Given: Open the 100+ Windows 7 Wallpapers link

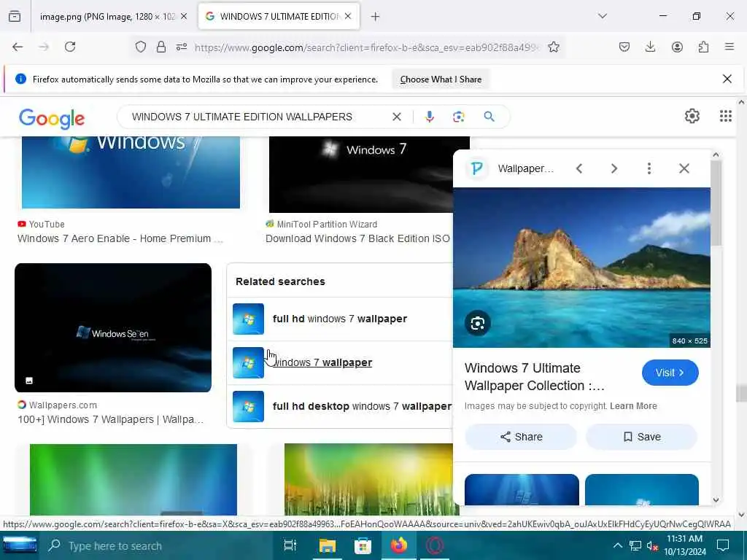Looking at the screenshot, I should point(111,419).
